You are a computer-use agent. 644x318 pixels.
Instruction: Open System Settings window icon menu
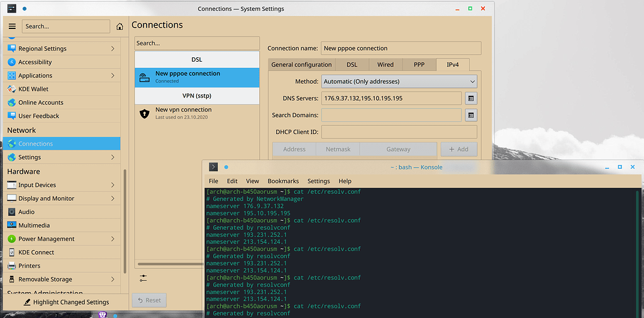12,8
